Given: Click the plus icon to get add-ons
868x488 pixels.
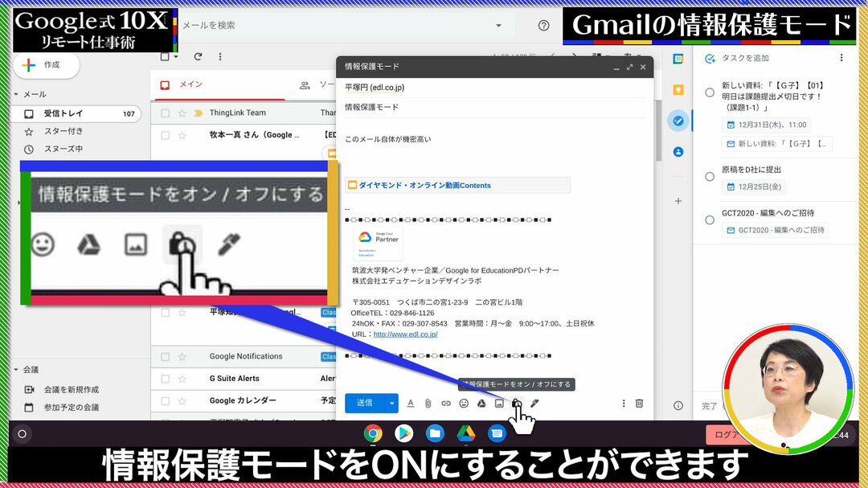Looking at the screenshot, I should click(x=678, y=201).
